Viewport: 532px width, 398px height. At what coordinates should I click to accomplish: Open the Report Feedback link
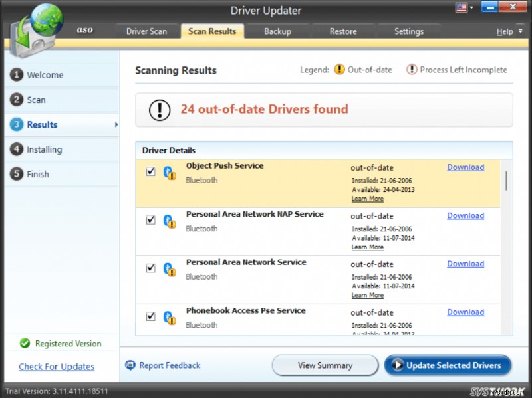pyautogui.click(x=170, y=365)
